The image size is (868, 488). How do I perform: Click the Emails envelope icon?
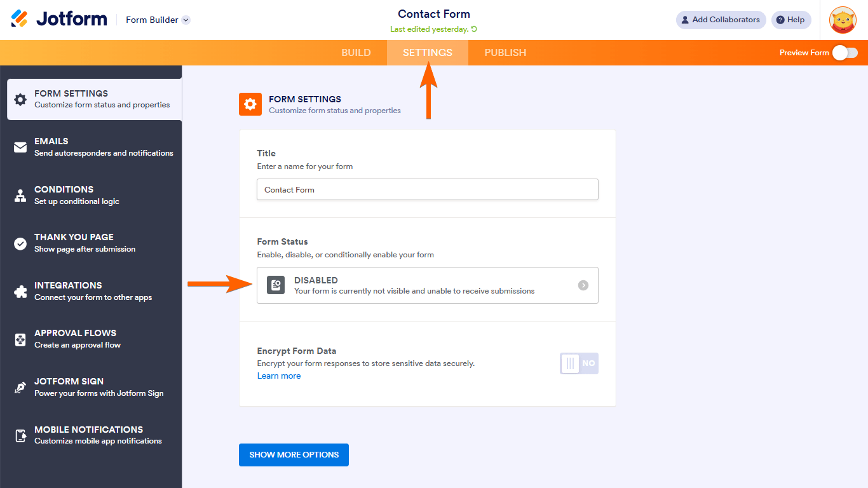click(20, 147)
